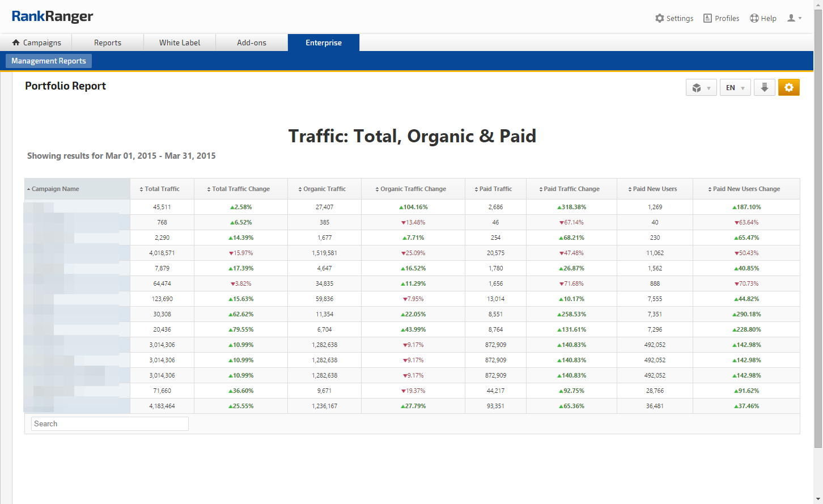Open the White Label tab
The width and height of the screenshot is (823, 504).
click(x=180, y=43)
